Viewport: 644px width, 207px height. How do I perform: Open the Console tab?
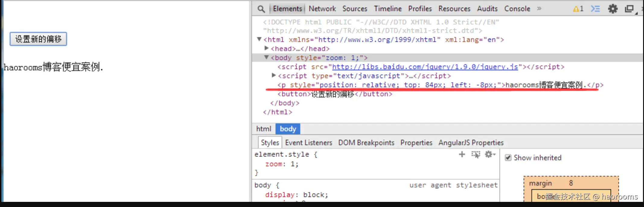[x=517, y=9]
